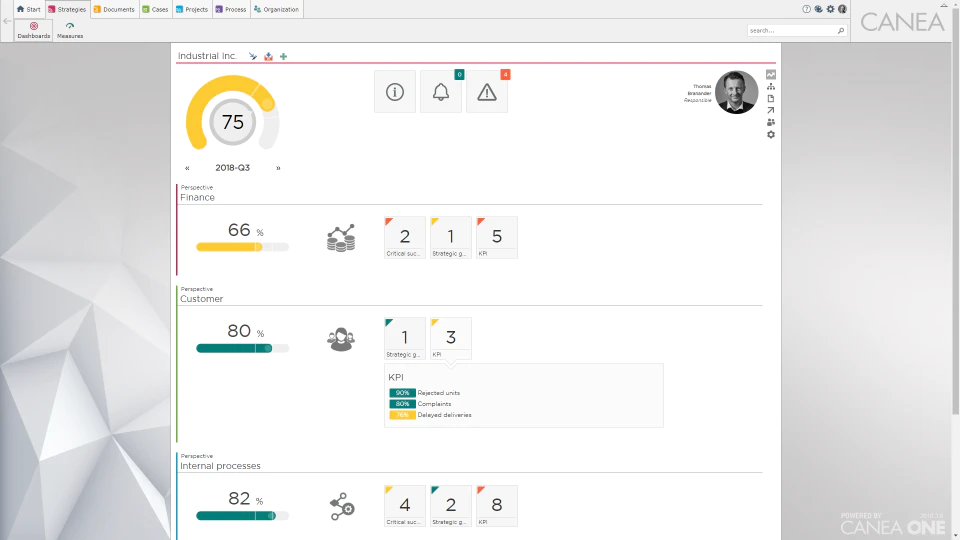Open the Dashboards toolbar icon
The height and width of the screenshot is (540, 960).
pyautogui.click(x=34, y=30)
